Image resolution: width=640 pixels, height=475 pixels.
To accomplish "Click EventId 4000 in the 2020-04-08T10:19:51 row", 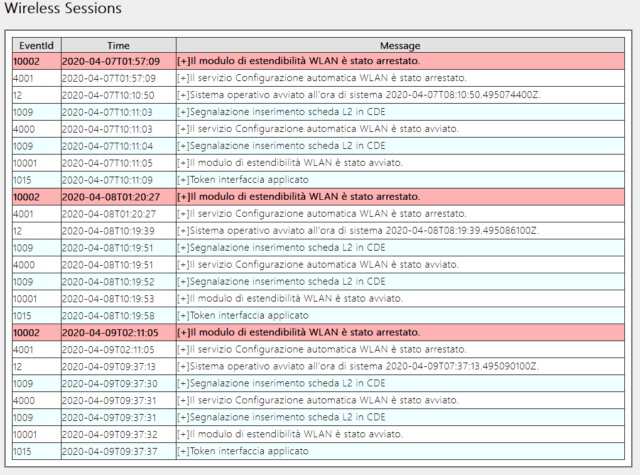I will coord(24,264).
